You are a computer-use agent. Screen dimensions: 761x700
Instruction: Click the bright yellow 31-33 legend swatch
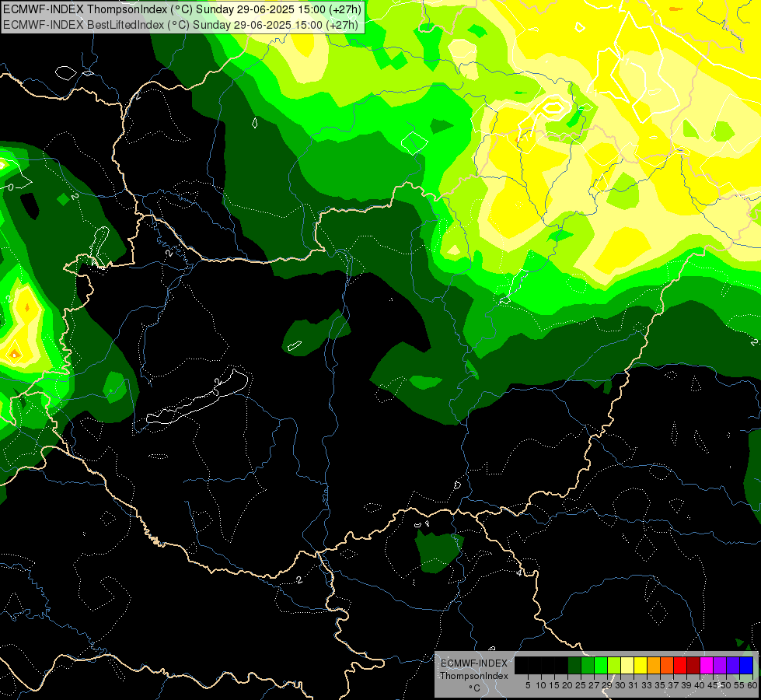pyautogui.click(x=641, y=666)
